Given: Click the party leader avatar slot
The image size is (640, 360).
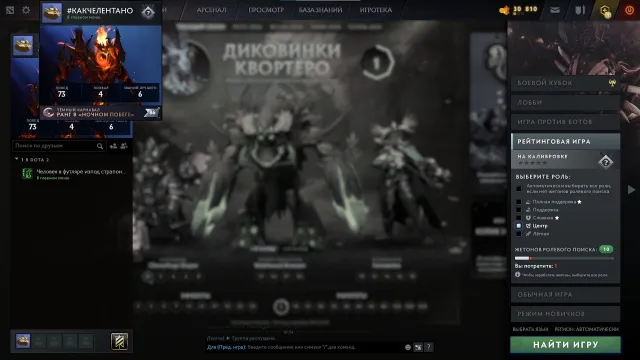Looking at the screenshot, I should coord(23,341).
